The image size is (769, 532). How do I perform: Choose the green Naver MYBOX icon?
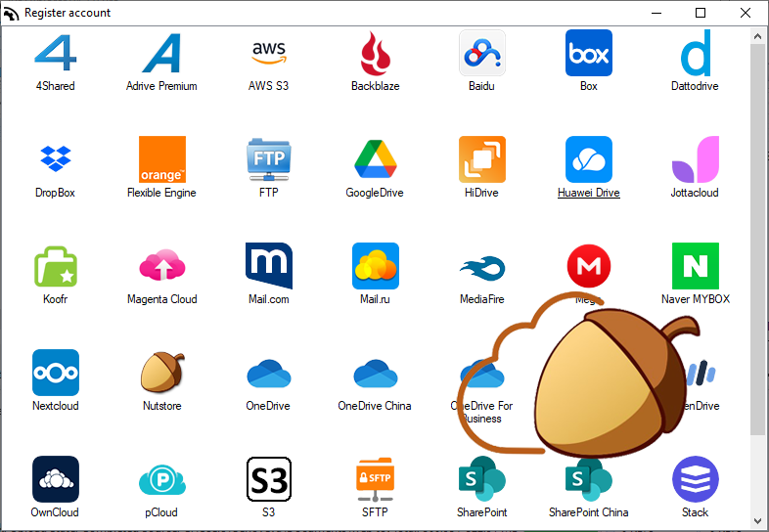696,266
